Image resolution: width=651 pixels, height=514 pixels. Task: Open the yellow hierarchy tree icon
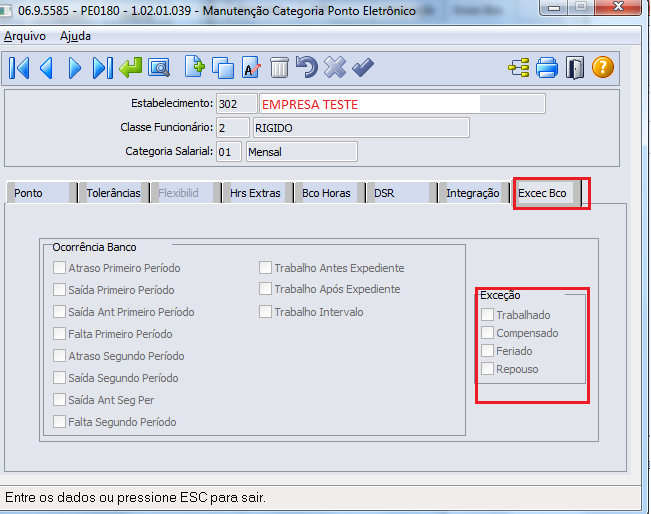tap(519, 68)
